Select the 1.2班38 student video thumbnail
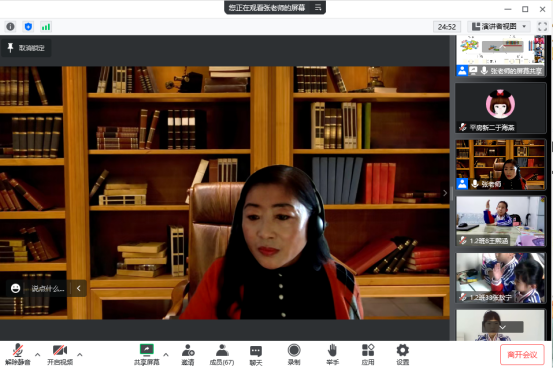The height and width of the screenshot is (369, 554). (x=500, y=278)
